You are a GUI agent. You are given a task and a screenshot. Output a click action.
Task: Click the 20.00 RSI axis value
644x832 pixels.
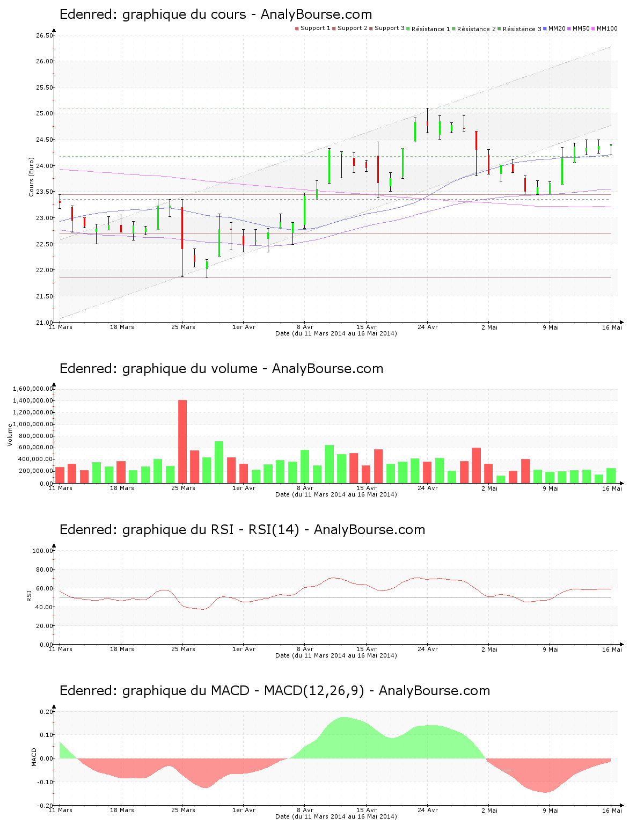click(45, 626)
